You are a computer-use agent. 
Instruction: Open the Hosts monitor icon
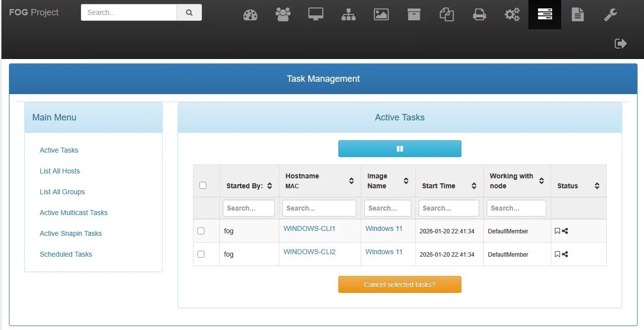pos(316,15)
